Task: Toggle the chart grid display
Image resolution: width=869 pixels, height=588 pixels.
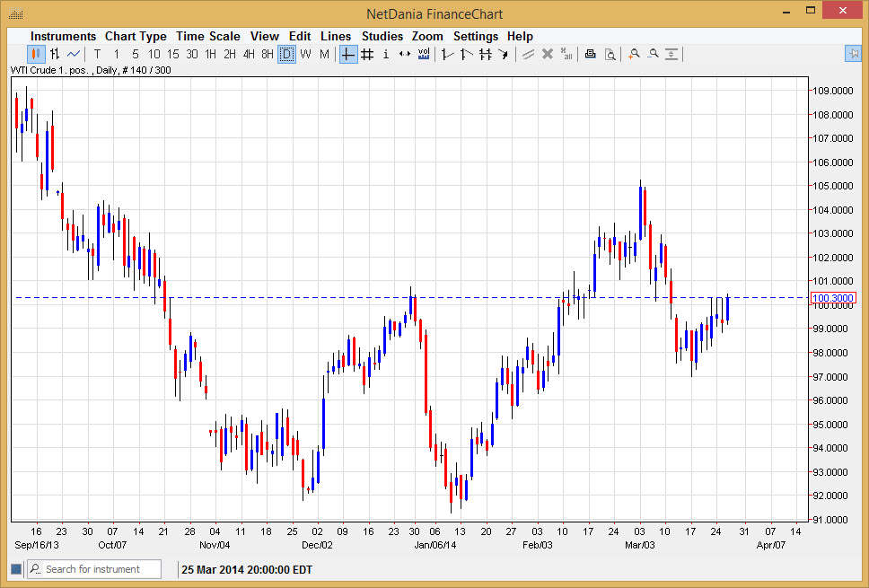Action: [x=366, y=54]
